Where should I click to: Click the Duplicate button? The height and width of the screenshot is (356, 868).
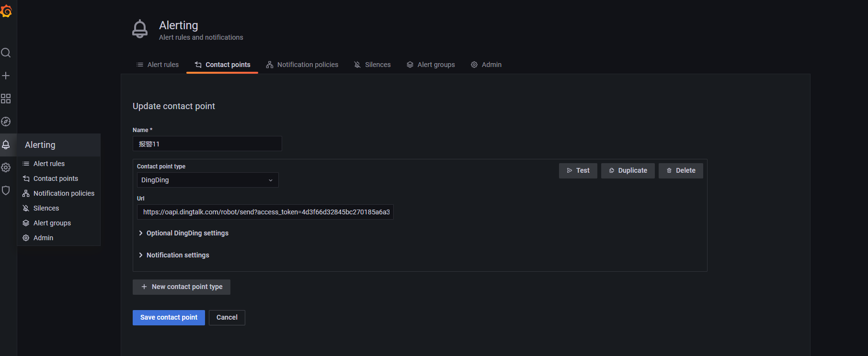[628, 171]
